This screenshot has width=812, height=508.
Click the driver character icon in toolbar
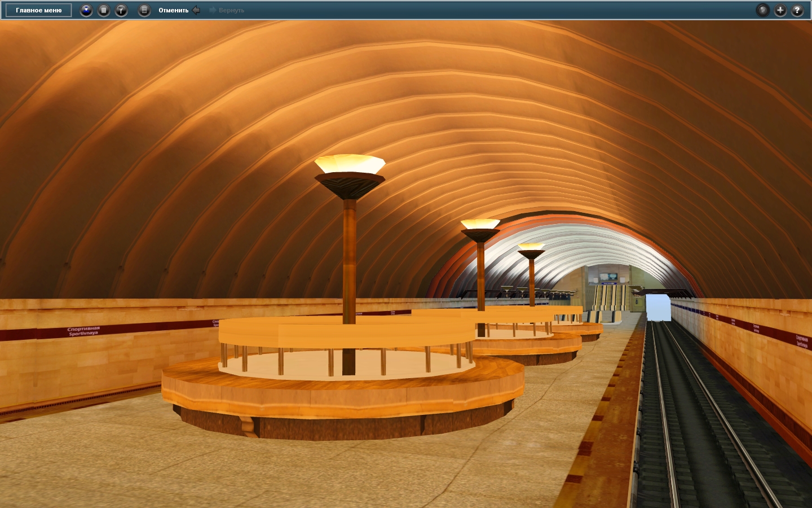click(x=86, y=10)
